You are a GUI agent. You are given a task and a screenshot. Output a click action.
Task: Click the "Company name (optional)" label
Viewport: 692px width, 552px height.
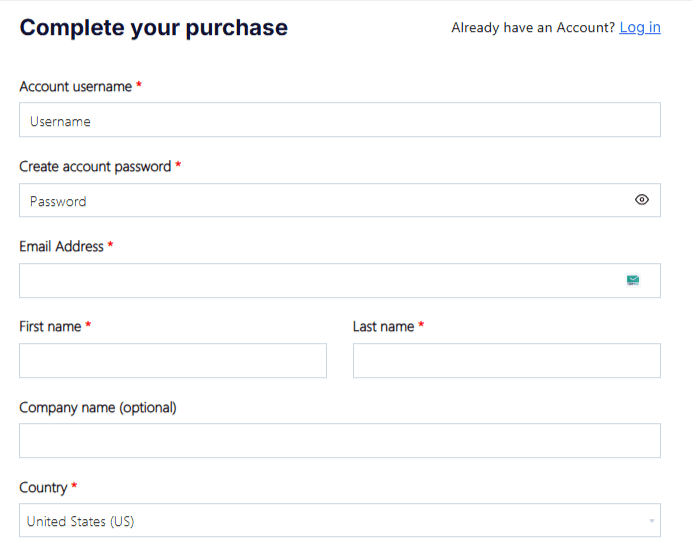(98, 407)
